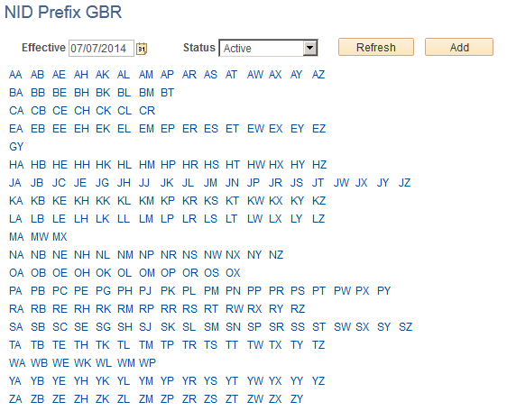
Task: Open the TT prefix link
Action: (x=232, y=345)
